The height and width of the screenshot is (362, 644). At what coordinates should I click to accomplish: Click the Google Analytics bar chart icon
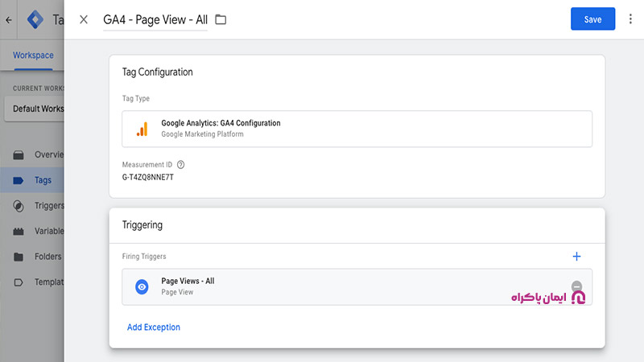[142, 129]
